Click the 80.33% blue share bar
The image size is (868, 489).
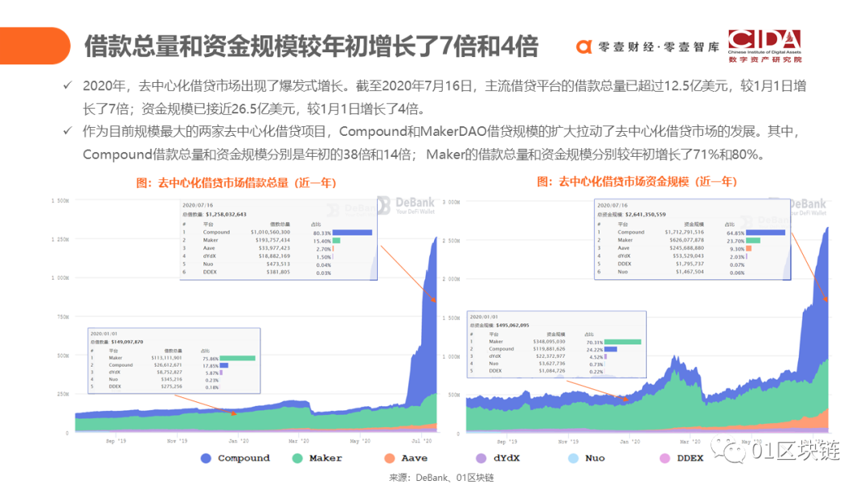pos(352,232)
